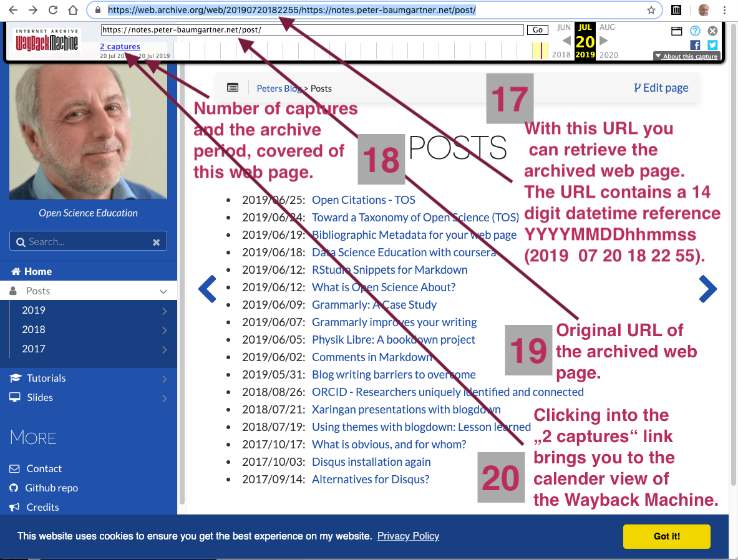Go to the next capture arrow

coord(604,41)
